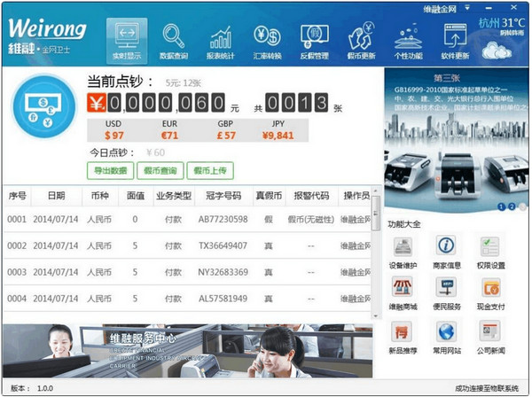
Task: Click the 面值 column header
Action: click(136, 196)
